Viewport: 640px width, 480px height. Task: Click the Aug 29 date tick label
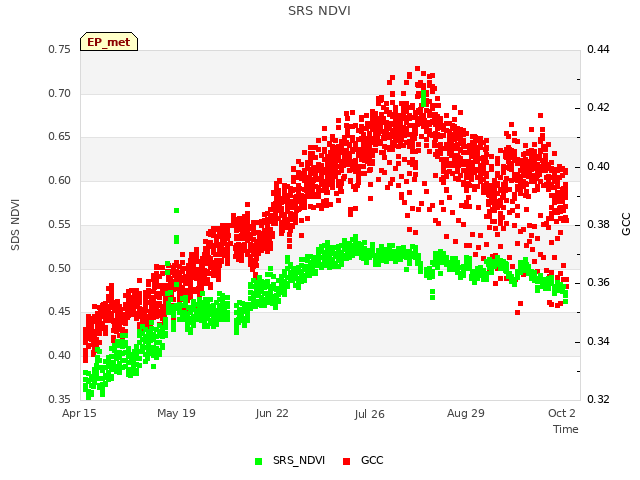[466, 413]
